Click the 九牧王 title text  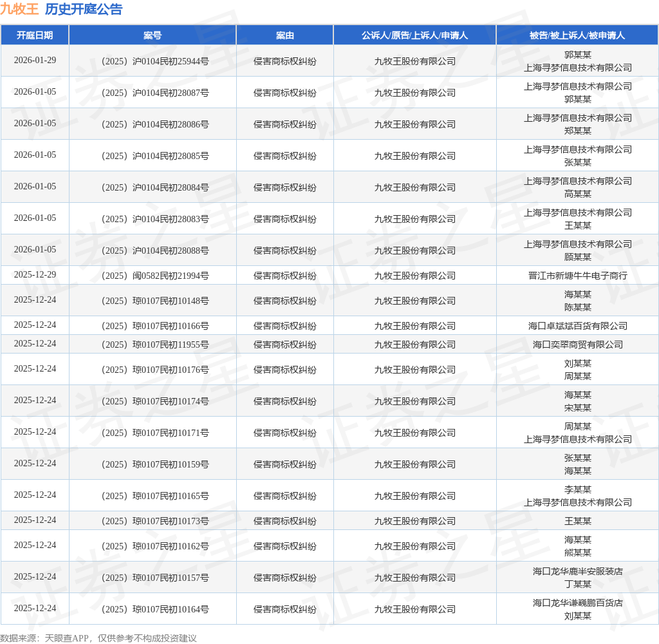(19, 9)
